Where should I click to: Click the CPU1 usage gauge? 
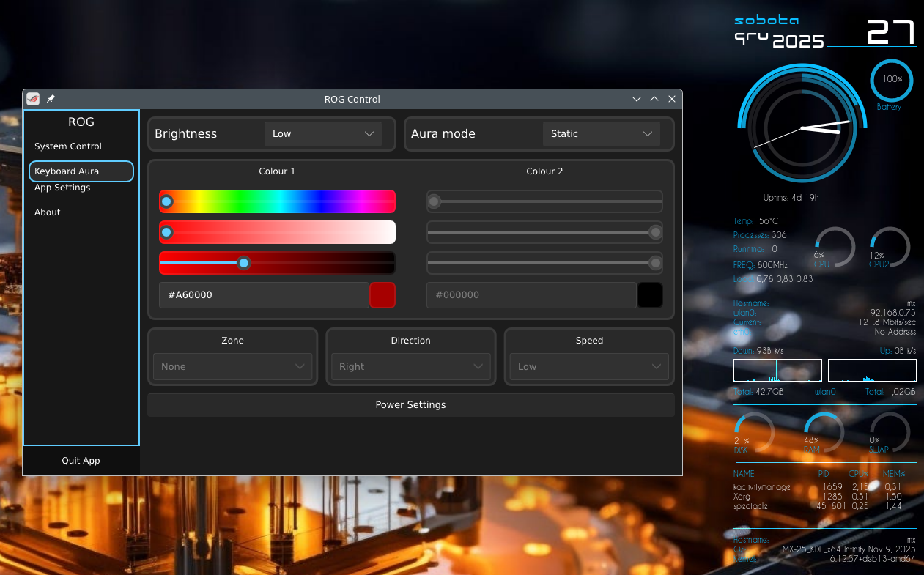[x=835, y=248]
